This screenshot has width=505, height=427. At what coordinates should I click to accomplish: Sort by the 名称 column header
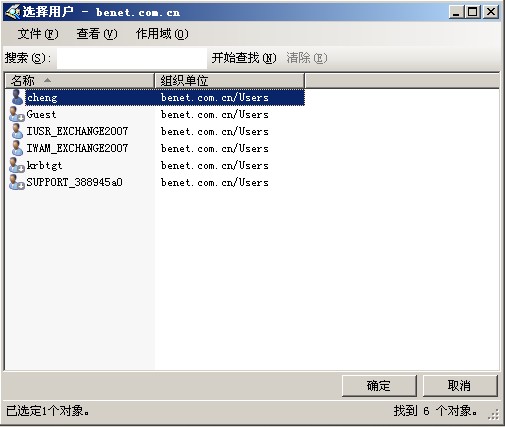[80, 80]
